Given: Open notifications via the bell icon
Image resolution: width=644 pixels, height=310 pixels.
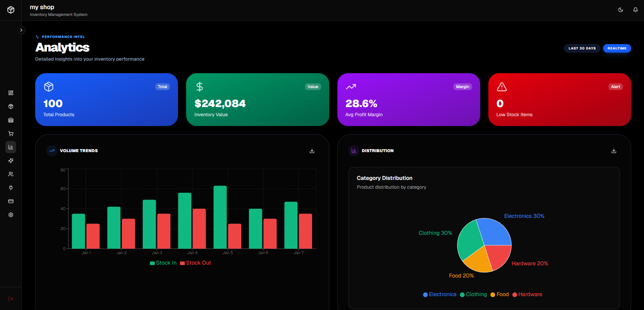Looking at the screenshot, I should pos(636,10).
